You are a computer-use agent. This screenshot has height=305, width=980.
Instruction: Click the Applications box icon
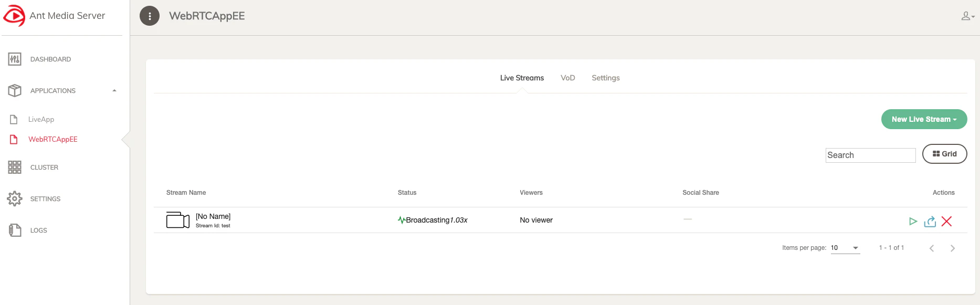click(x=15, y=91)
